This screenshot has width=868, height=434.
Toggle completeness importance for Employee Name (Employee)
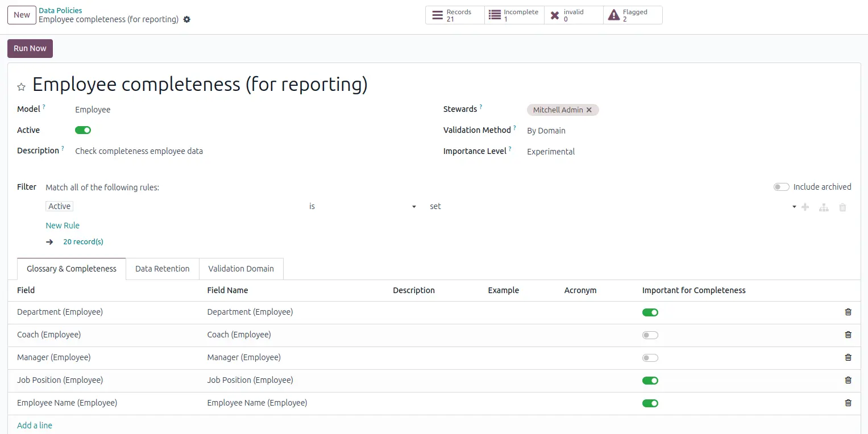click(650, 403)
